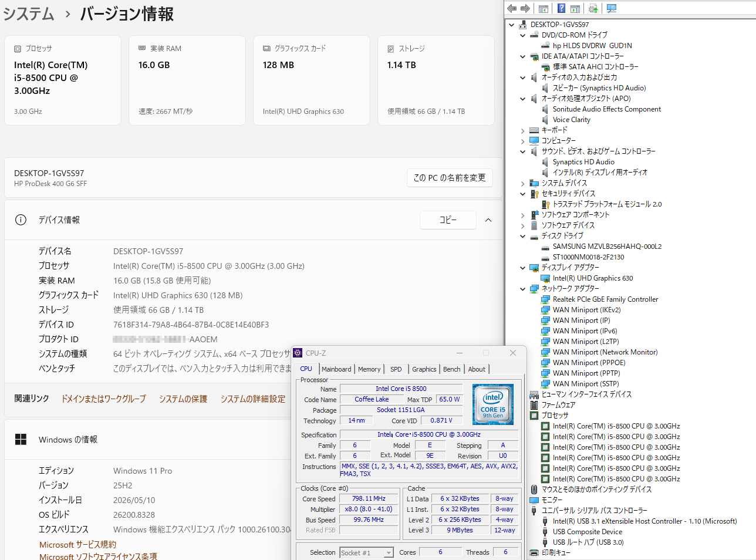Viewport: 756px width, 560px height.
Task: Click the Max TDP value 65.0 W
Action: [x=450, y=399]
